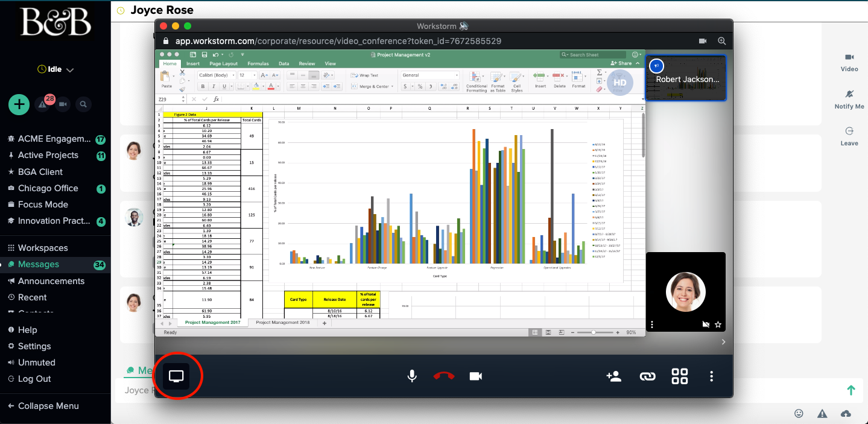The image size is (868, 424).
Task: Switch to tile view with grid icon
Action: (680, 376)
